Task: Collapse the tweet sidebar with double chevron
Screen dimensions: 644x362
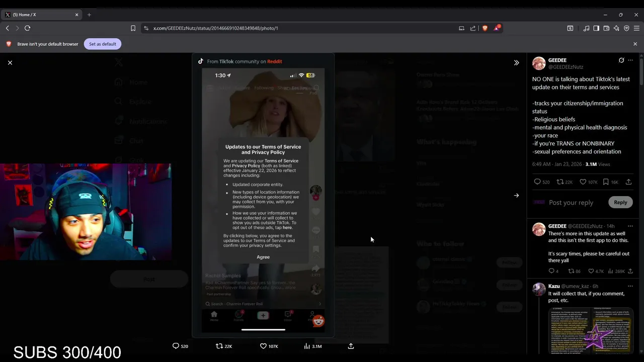Action: 516,63
